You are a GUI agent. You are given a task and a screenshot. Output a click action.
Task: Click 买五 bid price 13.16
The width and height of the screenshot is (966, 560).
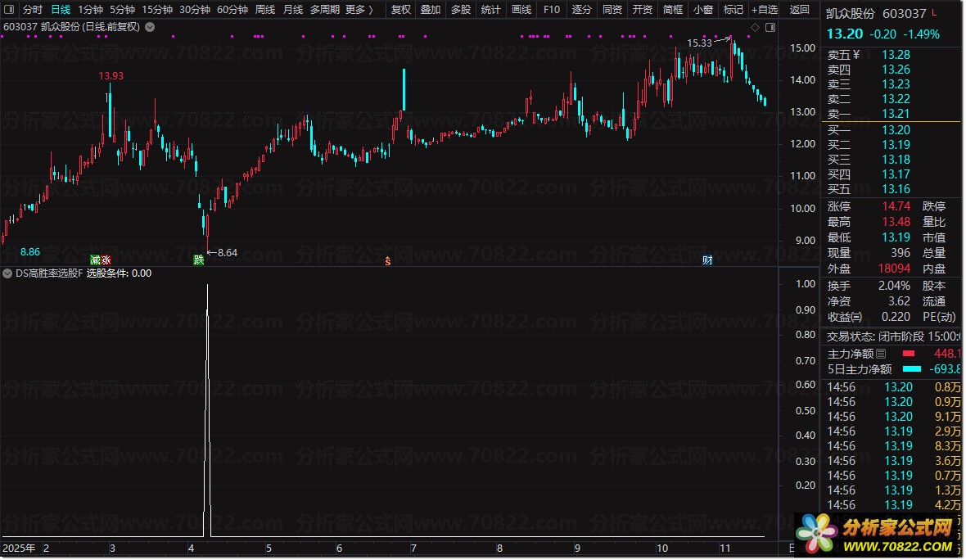[x=896, y=189]
